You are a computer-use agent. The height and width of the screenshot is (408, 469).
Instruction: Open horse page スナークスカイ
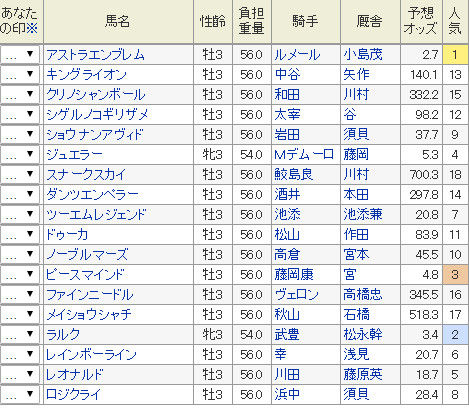tap(86, 175)
